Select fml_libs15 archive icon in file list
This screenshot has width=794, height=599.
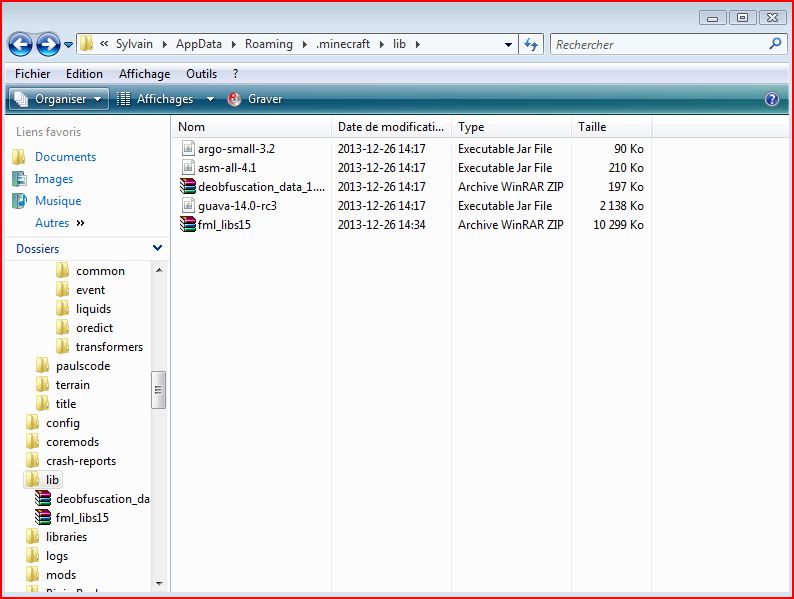click(x=188, y=224)
